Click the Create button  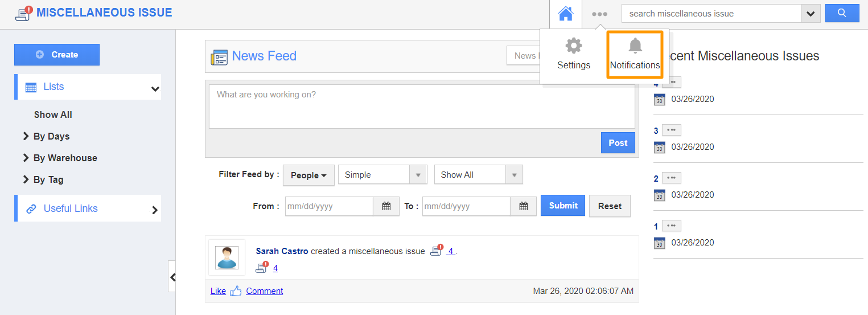tap(57, 55)
